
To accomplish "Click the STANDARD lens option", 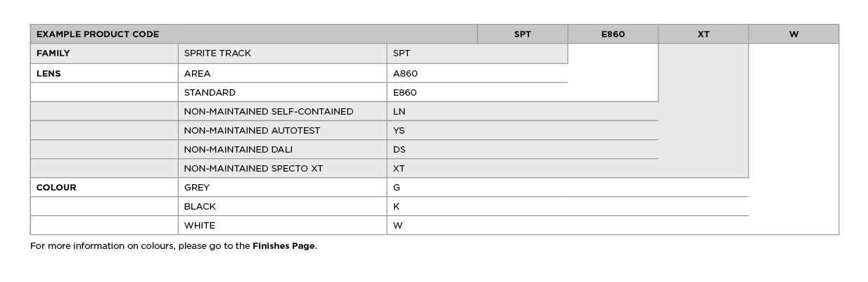I will click(210, 92).
